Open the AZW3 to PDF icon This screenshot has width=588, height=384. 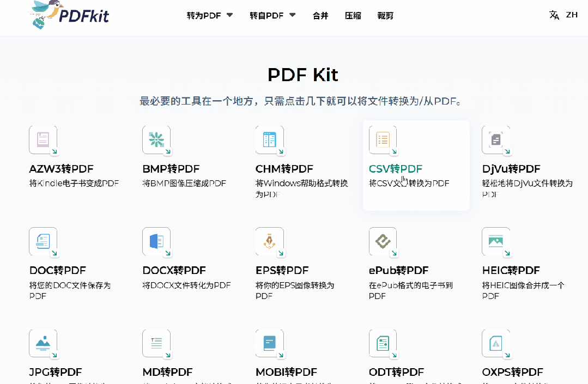tap(43, 140)
